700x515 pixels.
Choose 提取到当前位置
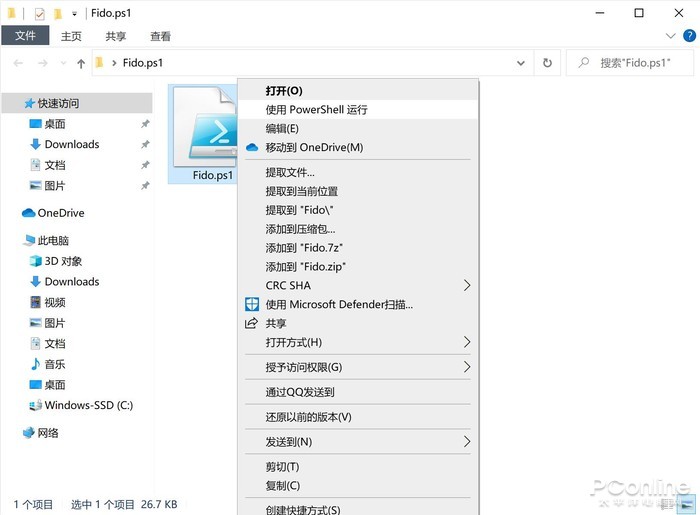pos(358,191)
